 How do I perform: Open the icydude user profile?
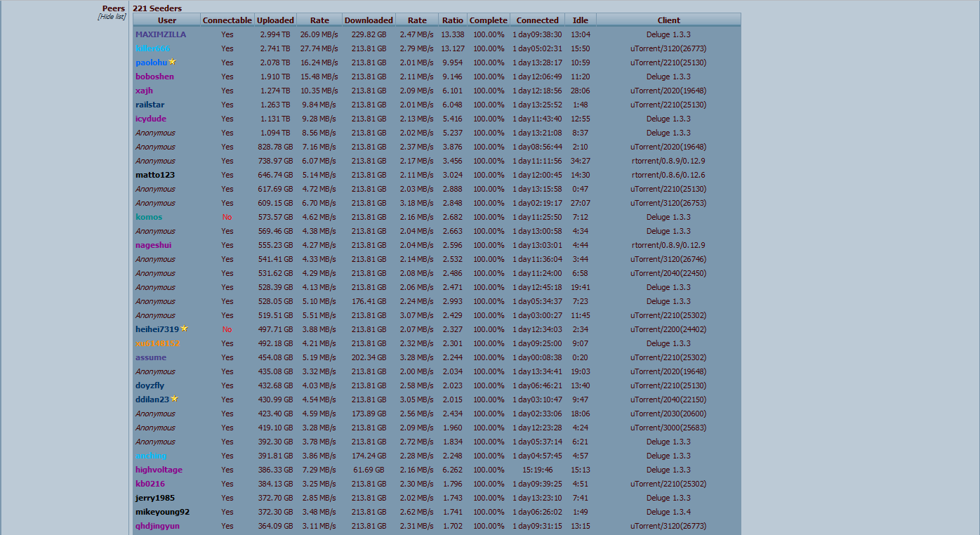[151, 119]
